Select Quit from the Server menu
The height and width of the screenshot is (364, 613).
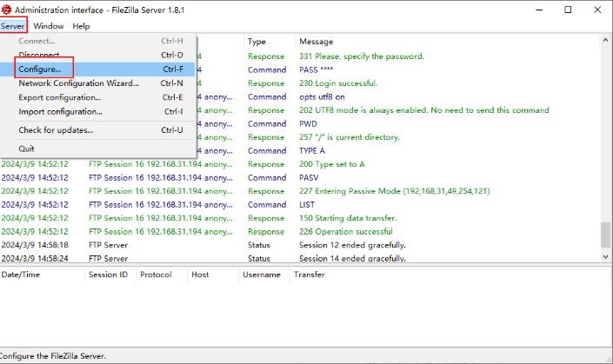(97, 149)
